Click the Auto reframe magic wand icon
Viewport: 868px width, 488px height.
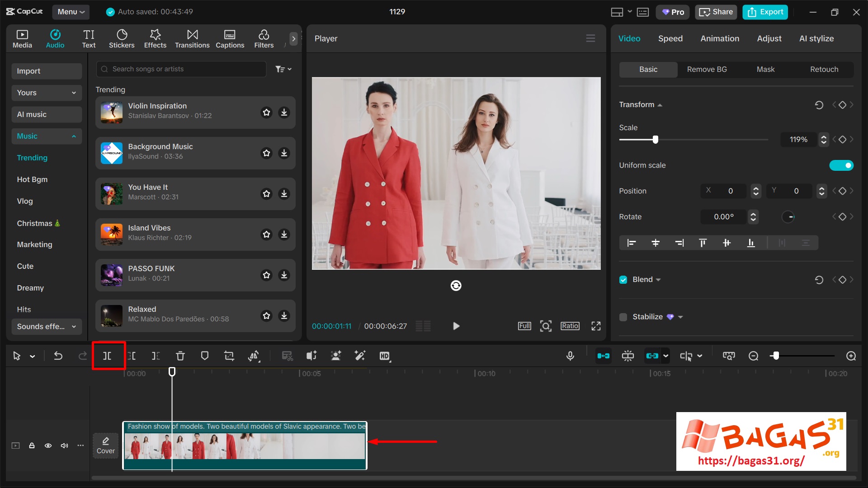pyautogui.click(x=360, y=356)
